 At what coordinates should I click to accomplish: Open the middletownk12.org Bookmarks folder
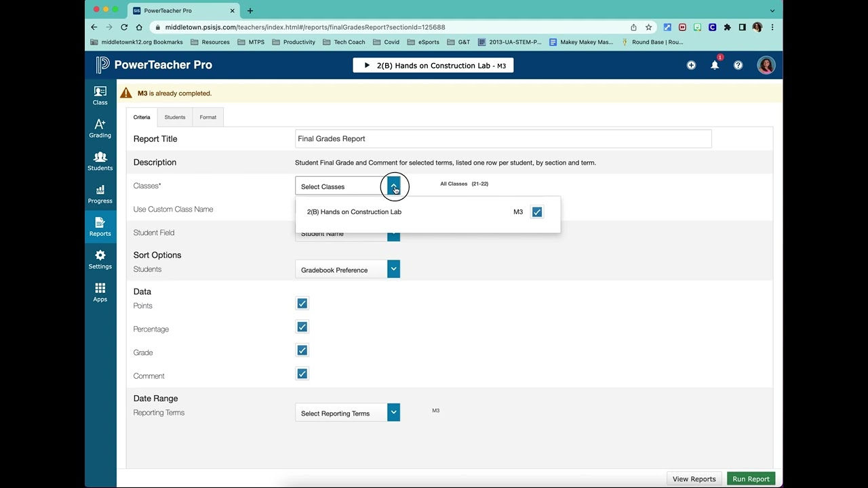tap(136, 42)
